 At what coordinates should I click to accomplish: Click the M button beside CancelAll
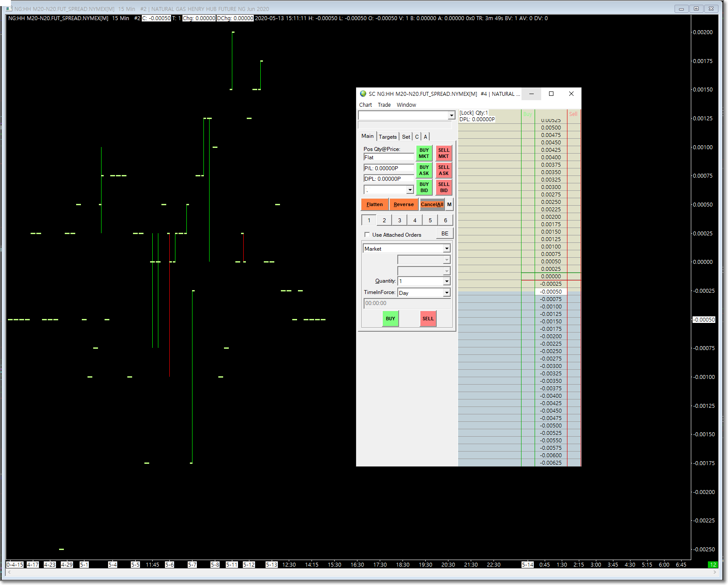coord(449,204)
